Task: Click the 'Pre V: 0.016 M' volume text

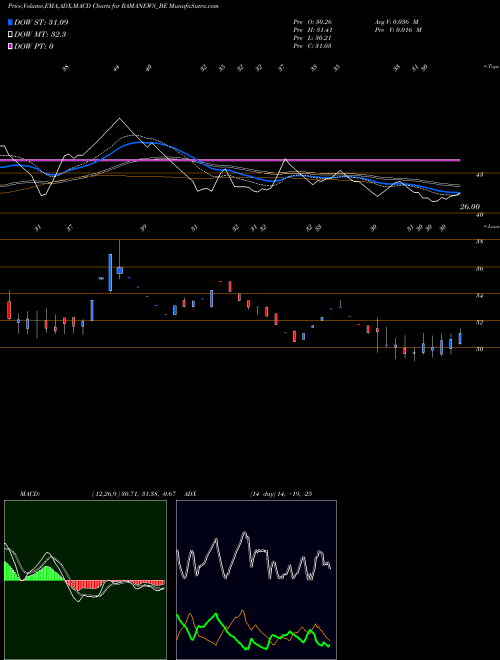Action: [x=398, y=30]
